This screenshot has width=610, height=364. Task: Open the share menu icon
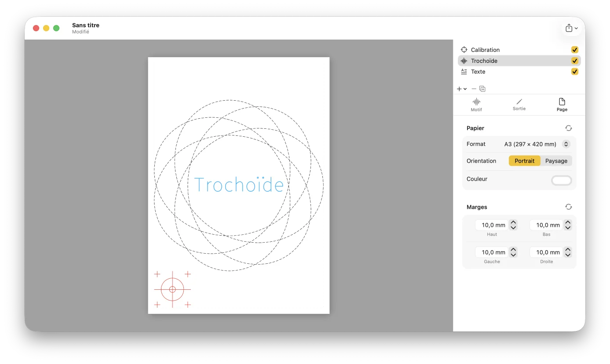point(571,28)
